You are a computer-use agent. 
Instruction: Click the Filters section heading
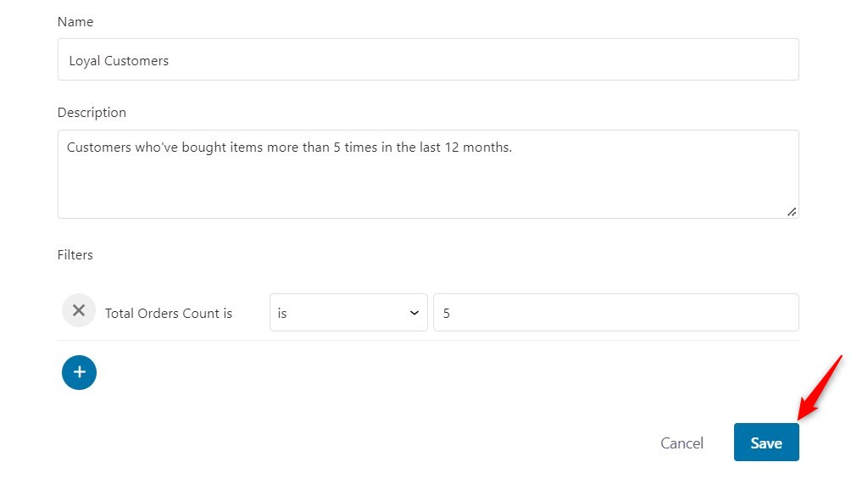tap(75, 254)
